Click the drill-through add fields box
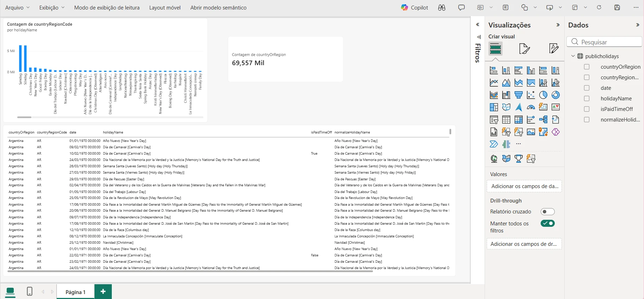 pyautogui.click(x=524, y=244)
